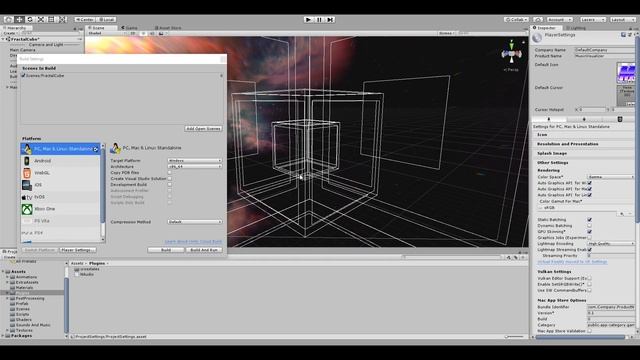This screenshot has height=360, width=640.
Task: Step one frame forward
Action: [x=330, y=19]
